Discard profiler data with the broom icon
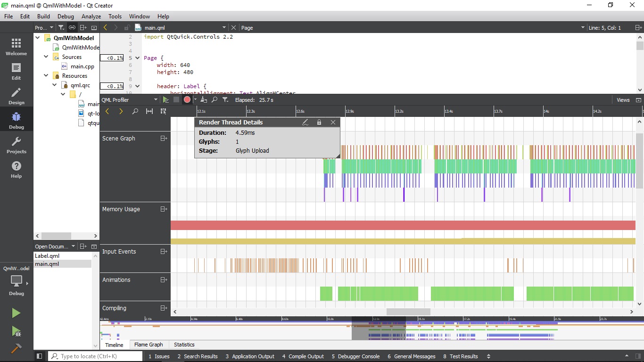 204,100
